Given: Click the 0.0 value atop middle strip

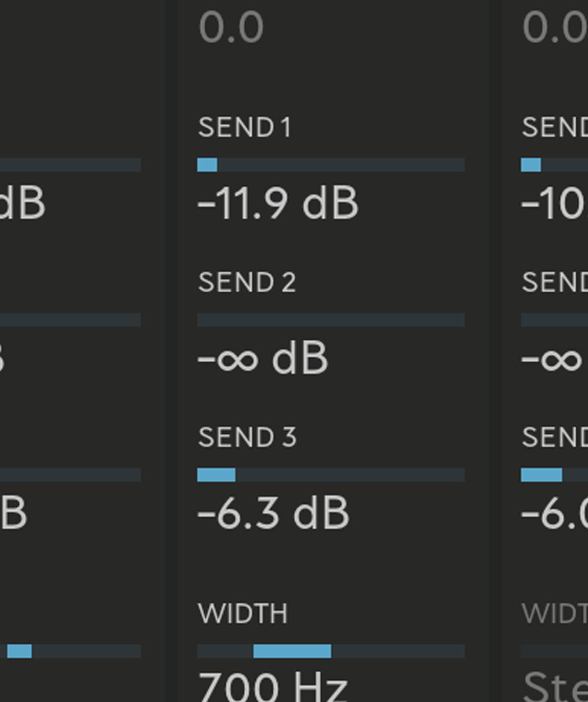Looking at the screenshot, I should tap(231, 28).
